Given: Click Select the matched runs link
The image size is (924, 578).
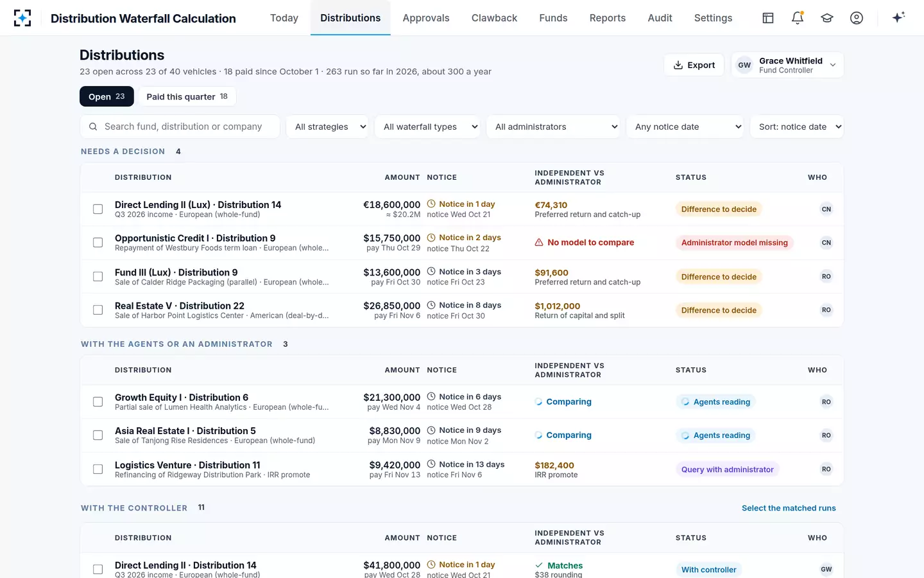Looking at the screenshot, I should coord(789,508).
